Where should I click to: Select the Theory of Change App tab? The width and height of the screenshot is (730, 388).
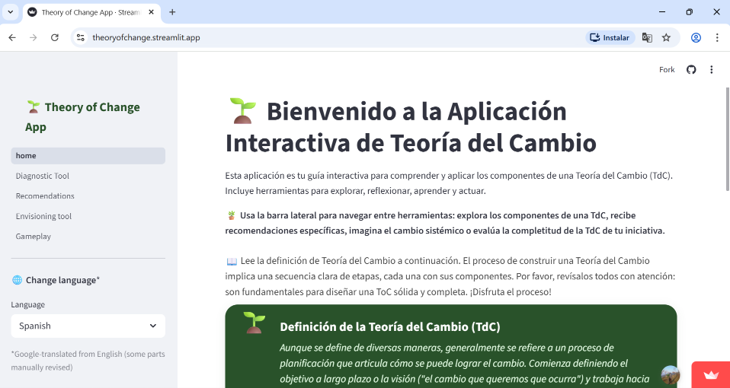pos(92,13)
